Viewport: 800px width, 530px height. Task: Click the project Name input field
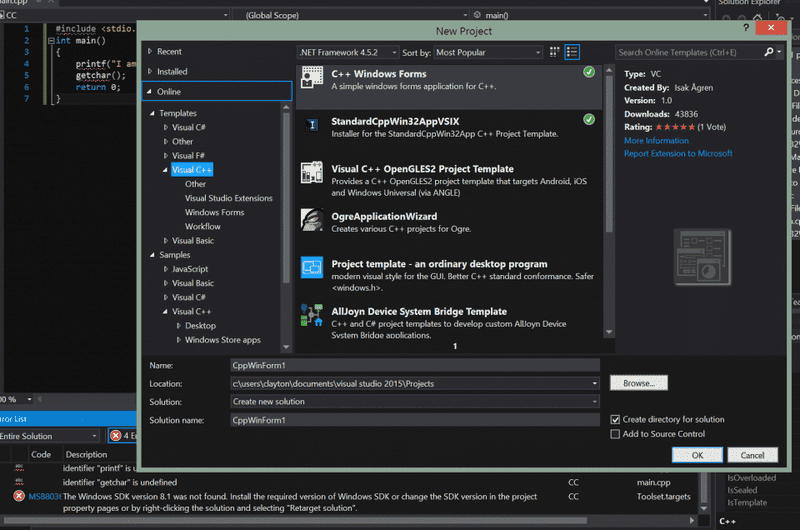pyautogui.click(x=414, y=365)
